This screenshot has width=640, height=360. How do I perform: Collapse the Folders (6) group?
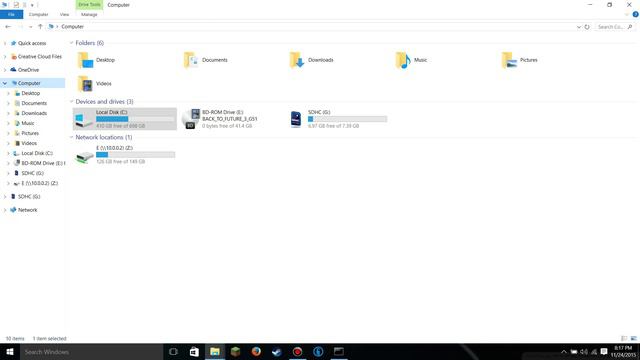71,43
